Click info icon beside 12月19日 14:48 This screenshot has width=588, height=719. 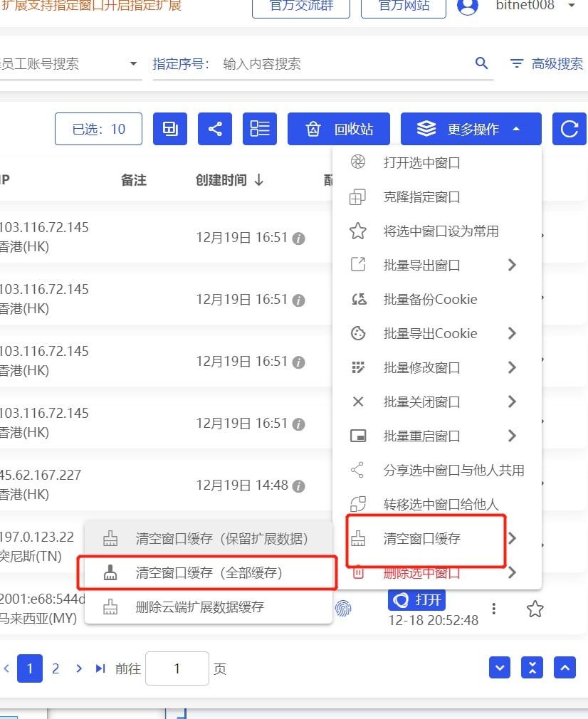pos(298,486)
